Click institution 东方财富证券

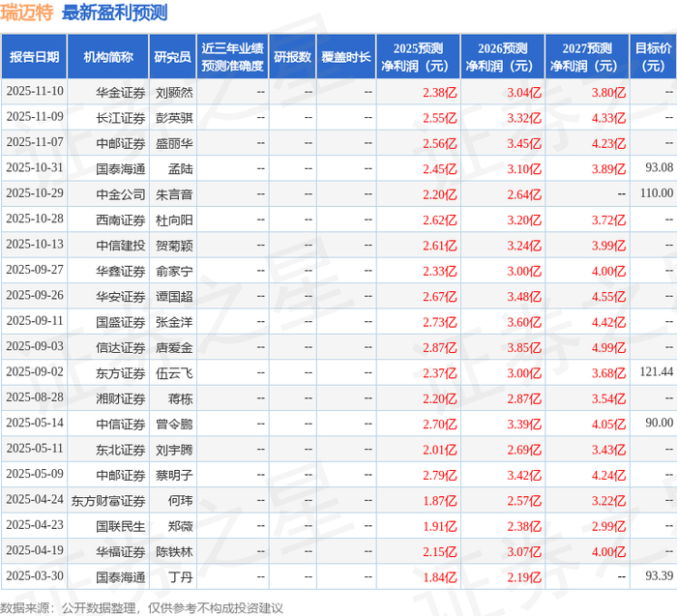[x=108, y=501]
